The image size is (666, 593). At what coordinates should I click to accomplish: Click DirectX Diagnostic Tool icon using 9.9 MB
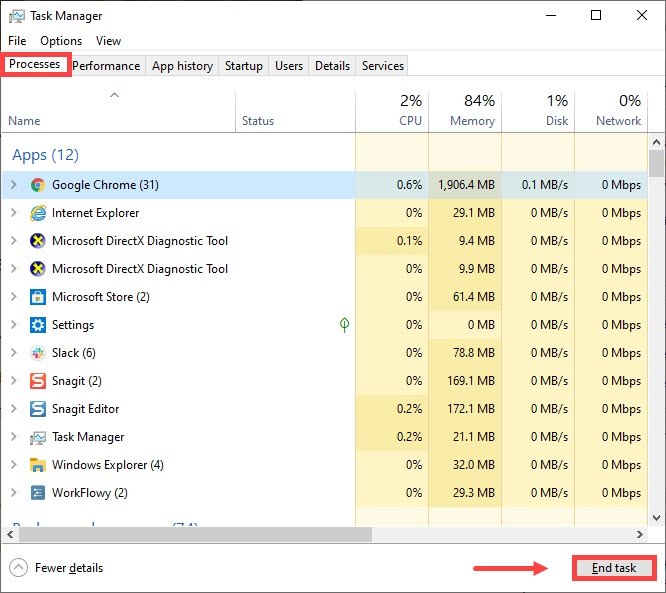[38, 269]
